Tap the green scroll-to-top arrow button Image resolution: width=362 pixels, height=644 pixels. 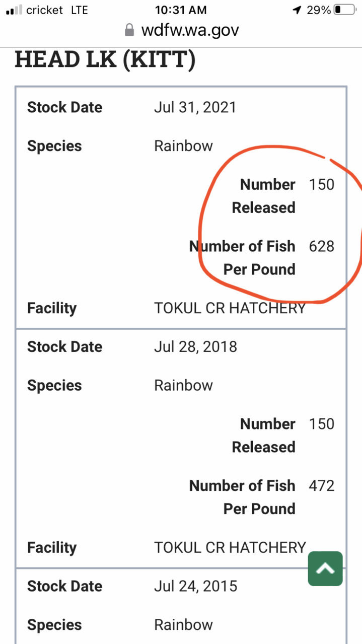coord(325,568)
